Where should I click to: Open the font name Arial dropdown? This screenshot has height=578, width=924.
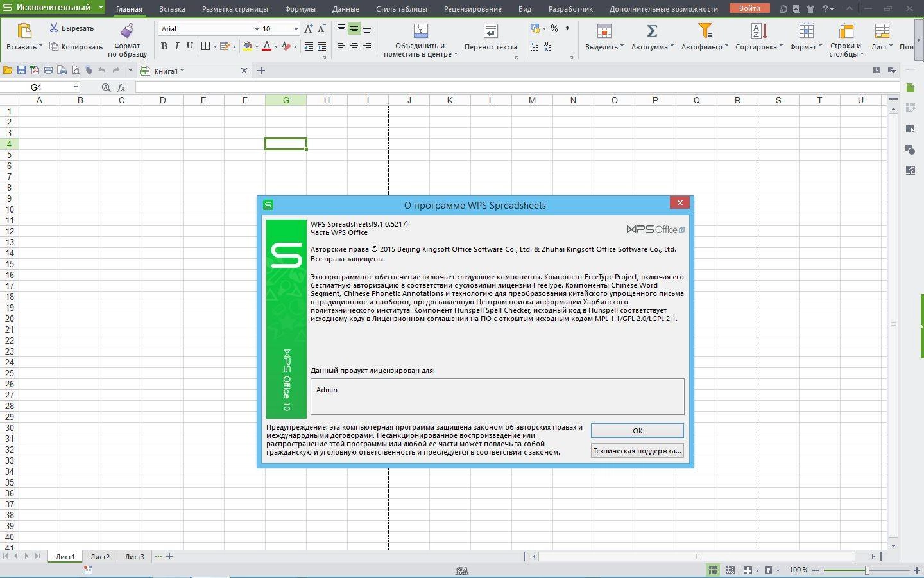257,29
